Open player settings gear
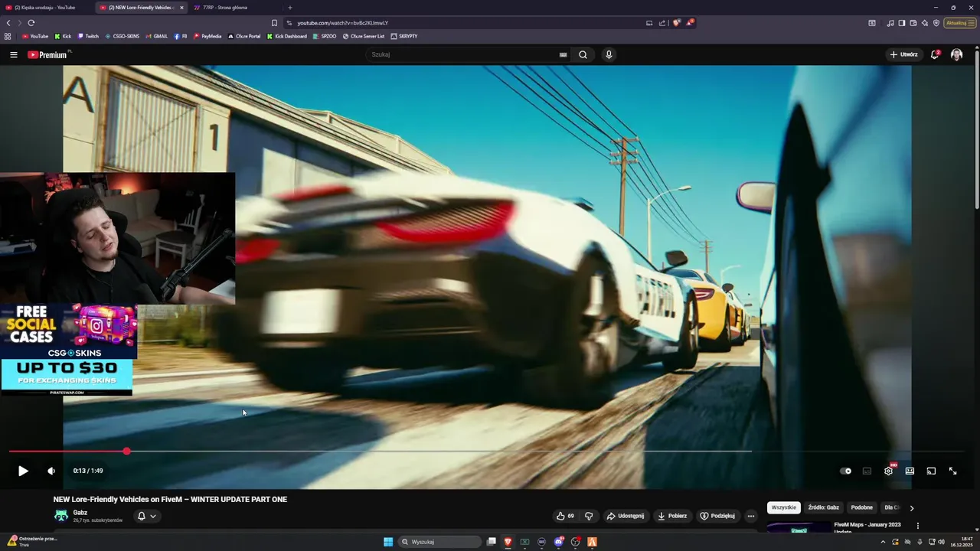The height and width of the screenshot is (551, 980). pyautogui.click(x=888, y=471)
